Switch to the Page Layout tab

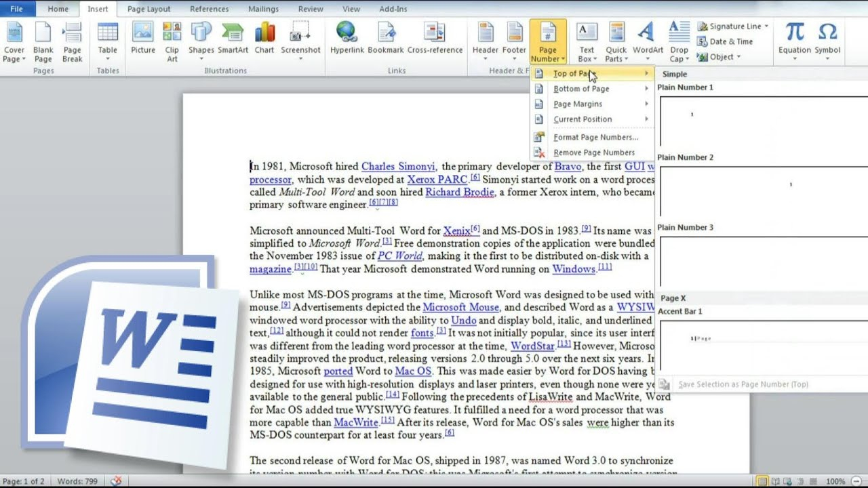coord(149,9)
